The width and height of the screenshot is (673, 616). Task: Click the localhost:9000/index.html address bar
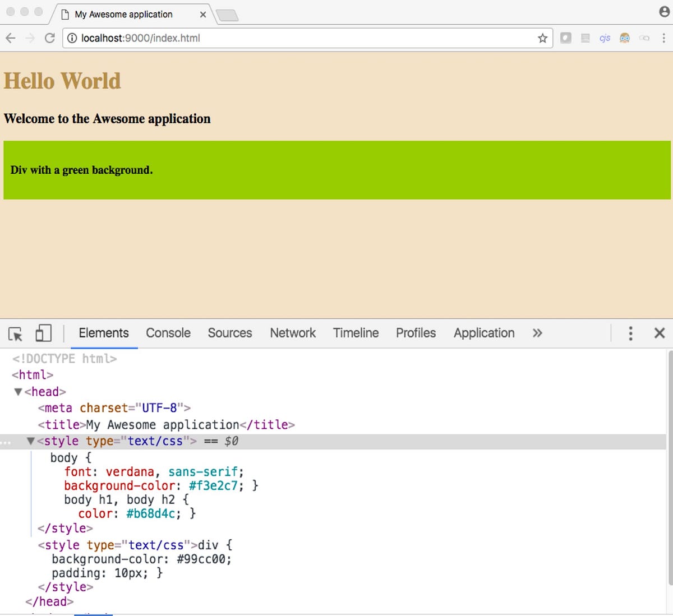click(x=307, y=38)
